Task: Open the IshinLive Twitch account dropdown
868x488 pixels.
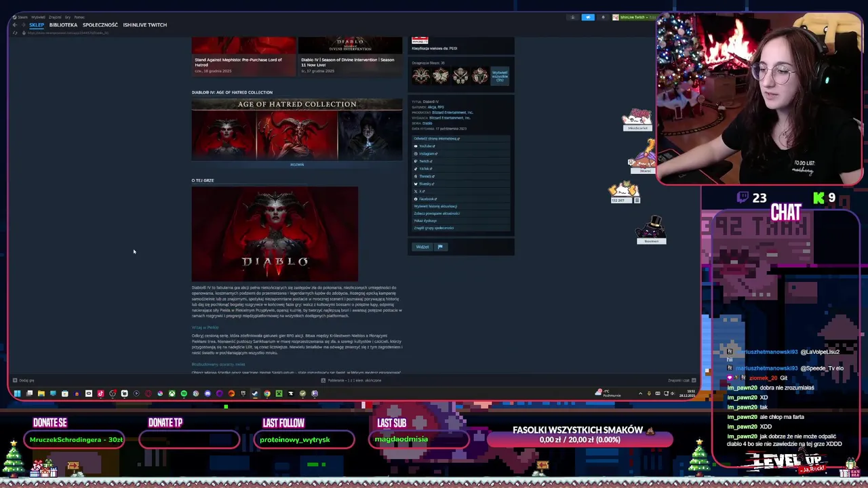Action: point(635,17)
